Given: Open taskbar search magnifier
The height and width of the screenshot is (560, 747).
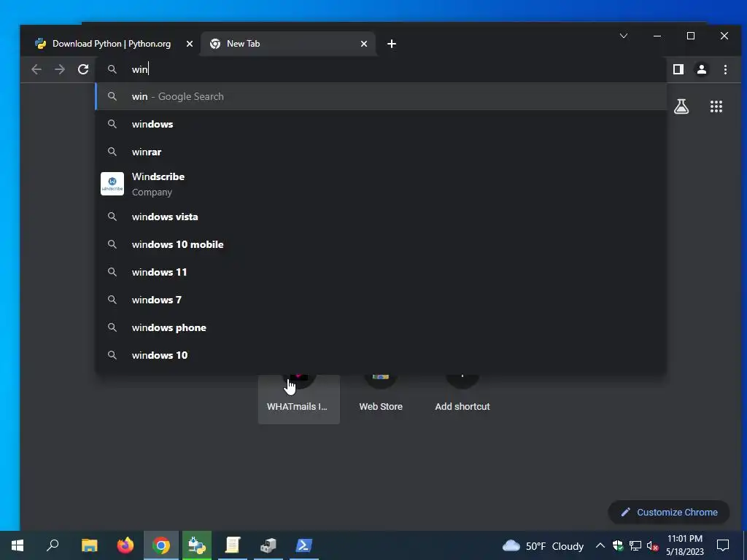Looking at the screenshot, I should [53, 545].
